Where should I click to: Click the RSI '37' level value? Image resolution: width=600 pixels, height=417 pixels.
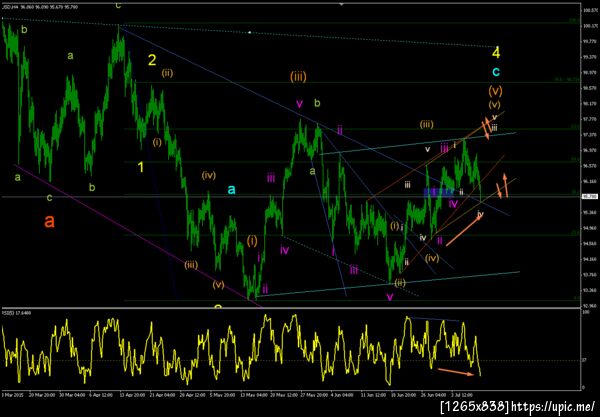[x=584, y=360]
